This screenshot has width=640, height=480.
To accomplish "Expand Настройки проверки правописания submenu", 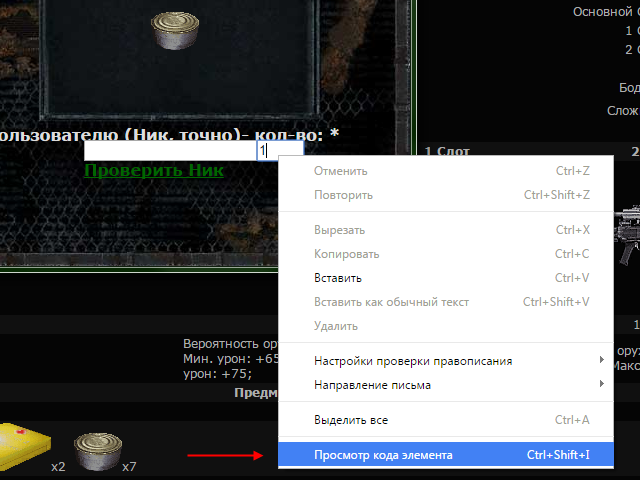I will click(446, 361).
